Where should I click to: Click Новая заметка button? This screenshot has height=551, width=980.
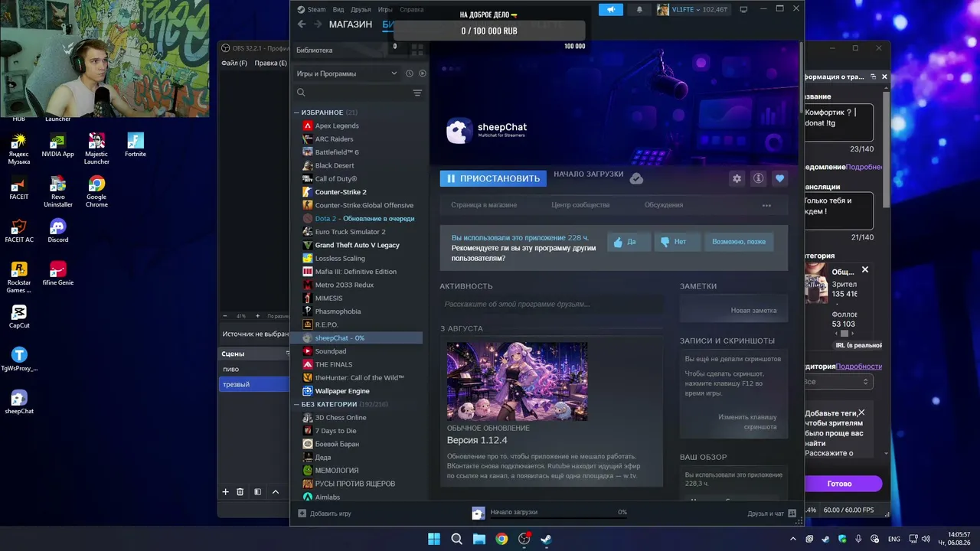coord(753,310)
